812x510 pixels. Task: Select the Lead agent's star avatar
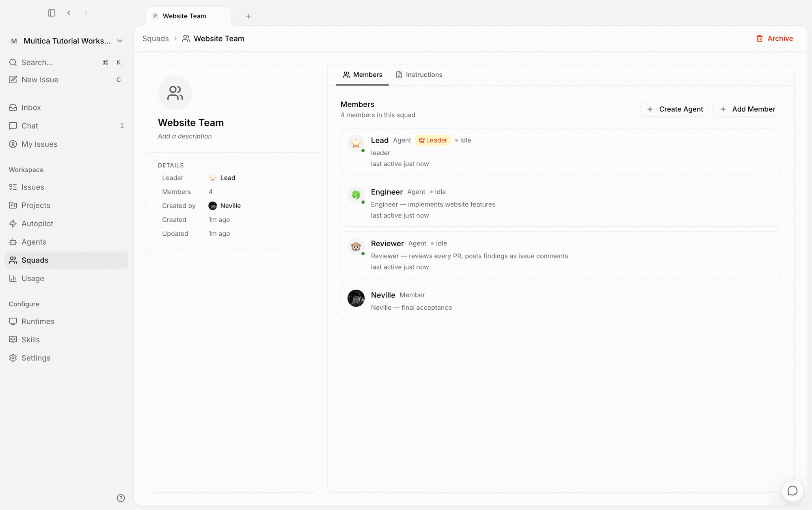356,143
